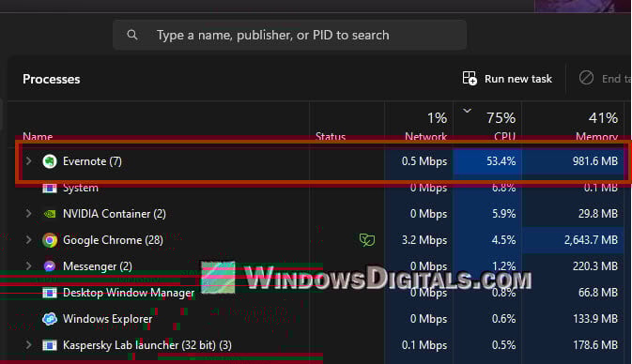
Task: Click the search magnifier icon
Action: pyautogui.click(x=132, y=35)
